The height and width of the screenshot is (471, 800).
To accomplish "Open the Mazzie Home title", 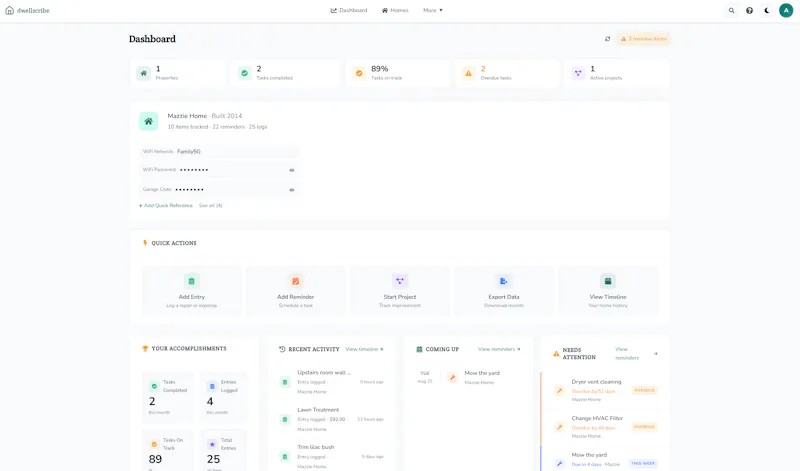I will pyautogui.click(x=187, y=116).
